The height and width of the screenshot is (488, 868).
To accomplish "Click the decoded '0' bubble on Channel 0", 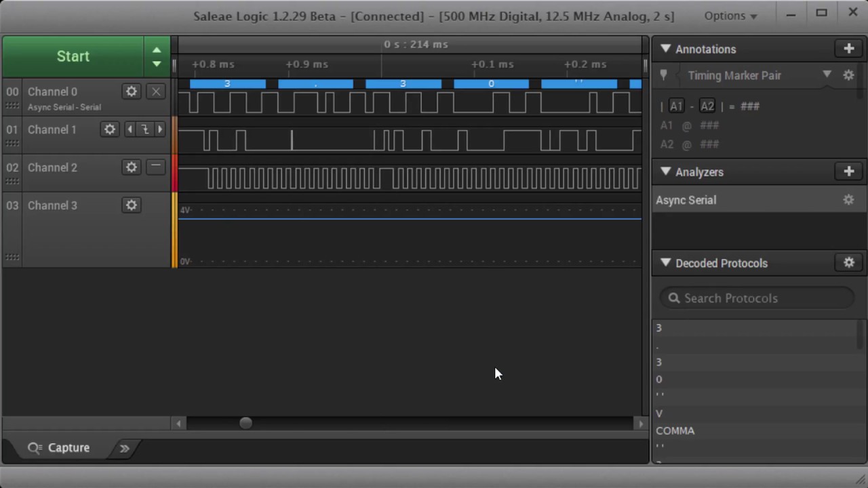I will tap(491, 83).
